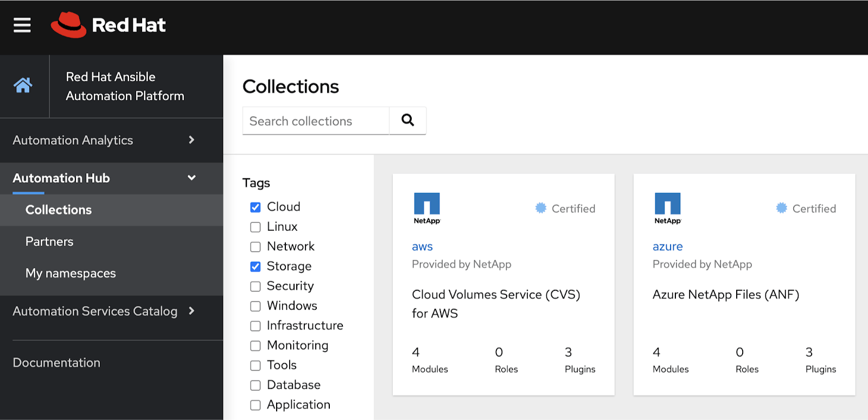Click the NetApp logo on azure card
The image size is (868, 420).
667,208
